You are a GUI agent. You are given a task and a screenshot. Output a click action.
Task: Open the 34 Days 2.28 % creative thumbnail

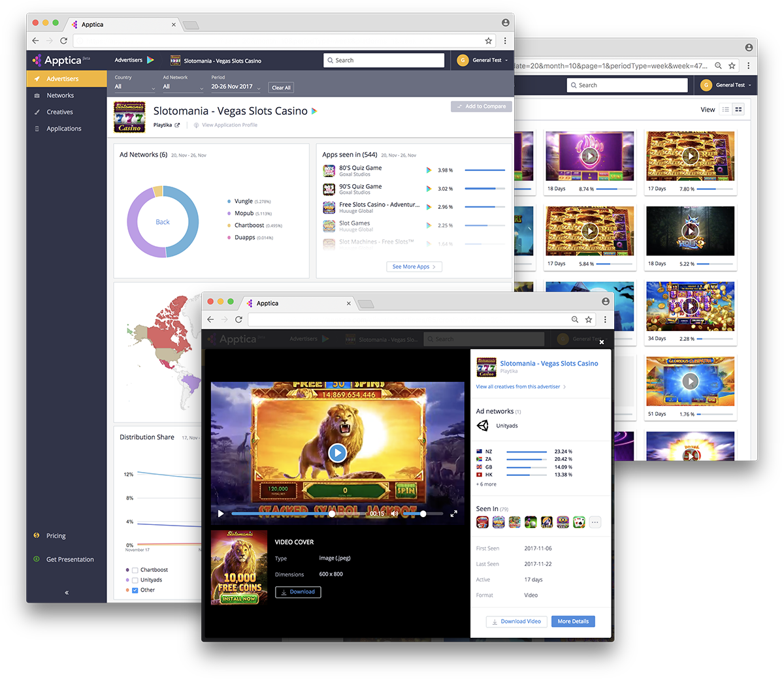691,306
